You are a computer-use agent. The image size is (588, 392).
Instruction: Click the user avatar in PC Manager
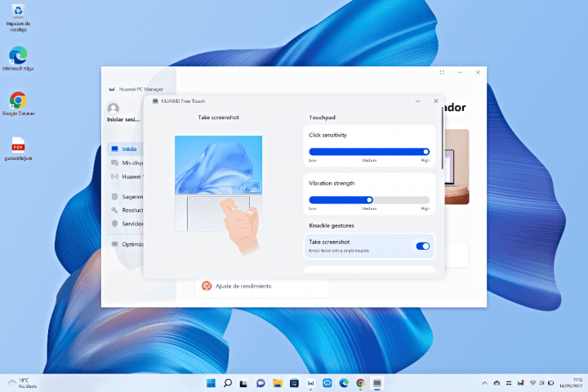pos(114,109)
